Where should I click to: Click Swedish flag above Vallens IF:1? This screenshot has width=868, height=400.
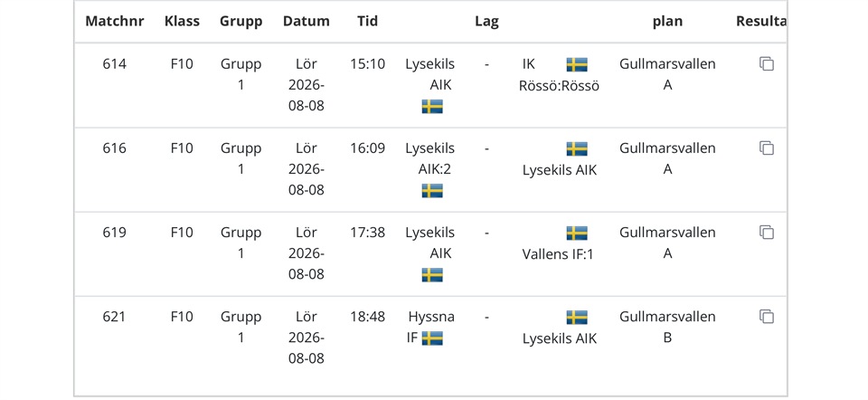point(577,233)
